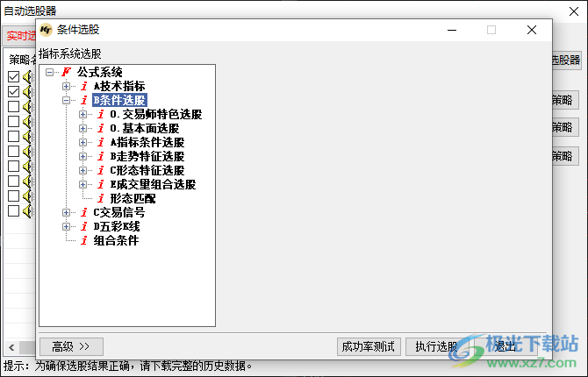Click the speaker icon in the eighth strategy row
Image resolution: width=588 pixels, height=377 pixels.
coord(28,181)
